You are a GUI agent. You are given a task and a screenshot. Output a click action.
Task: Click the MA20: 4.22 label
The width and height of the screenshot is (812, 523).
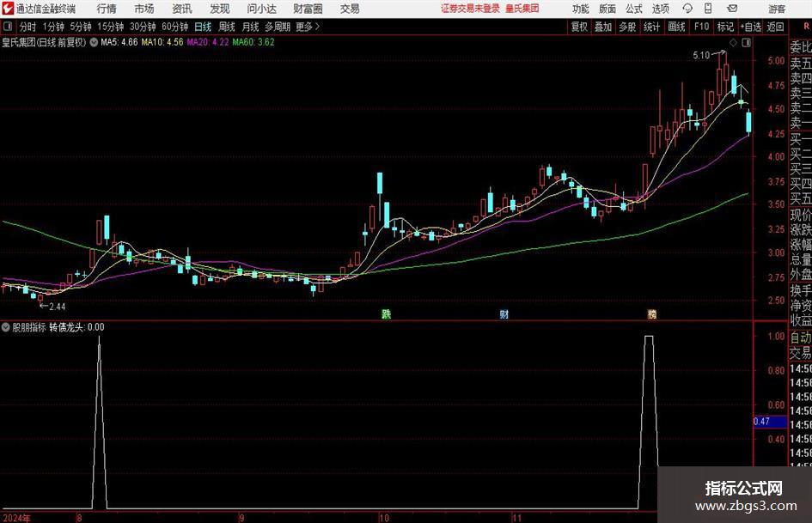208,42
